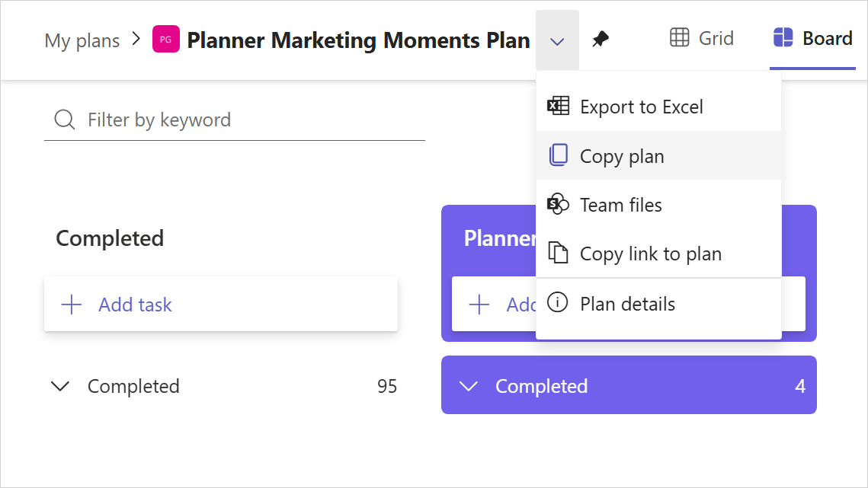Choose Export to Excel from the menu
Screen dimensions: 868x488
pyautogui.click(x=642, y=106)
